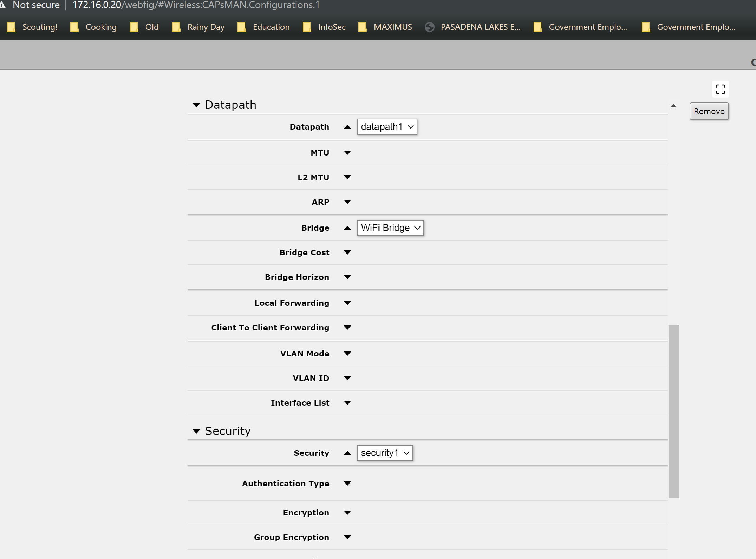The width and height of the screenshot is (756, 559).
Task: Collapse the Datapath section header
Action: [x=196, y=105]
